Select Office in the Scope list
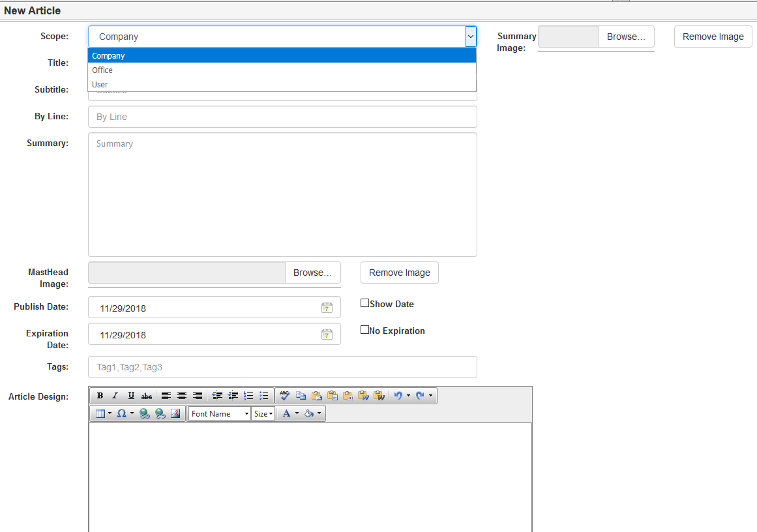The height and width of the screenshot is (532, 757). click(282, 70)
